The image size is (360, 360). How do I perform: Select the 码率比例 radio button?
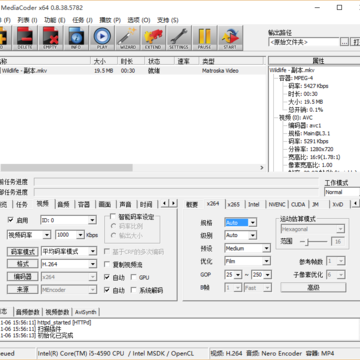(x=113, y=226)
